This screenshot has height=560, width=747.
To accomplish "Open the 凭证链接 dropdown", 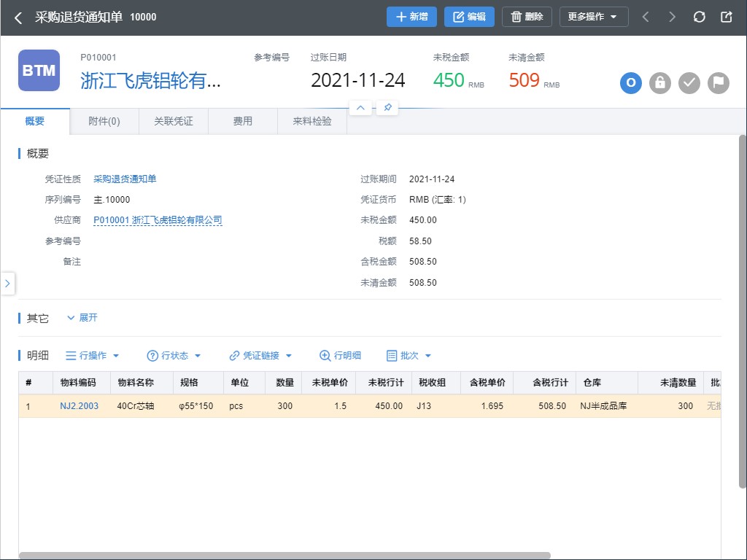I will click(260, 356).
